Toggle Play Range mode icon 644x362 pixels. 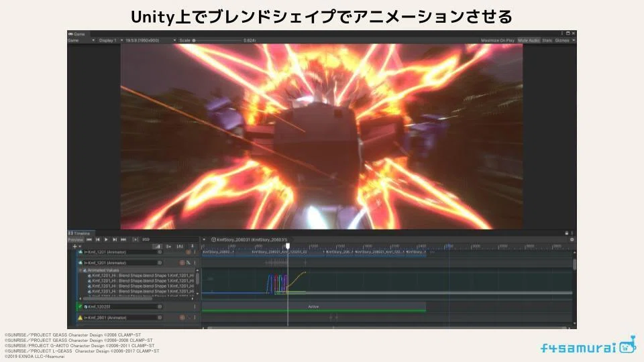click(x=135, y=239)
